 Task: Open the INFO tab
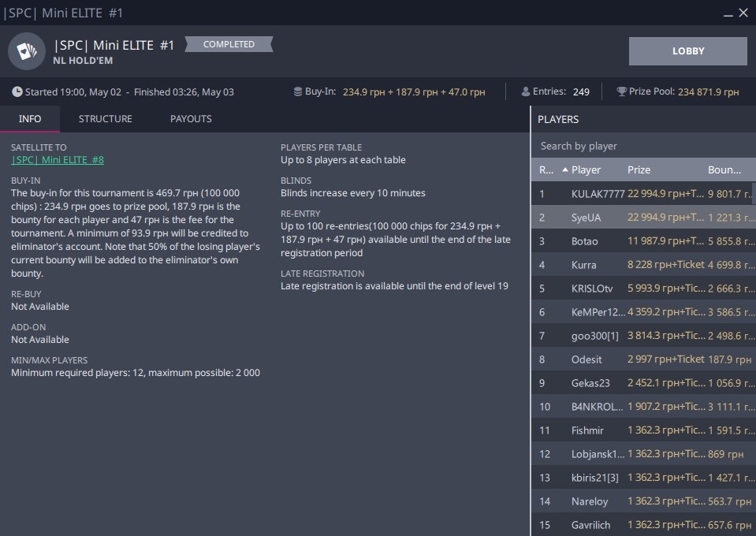tap(30, 119)
